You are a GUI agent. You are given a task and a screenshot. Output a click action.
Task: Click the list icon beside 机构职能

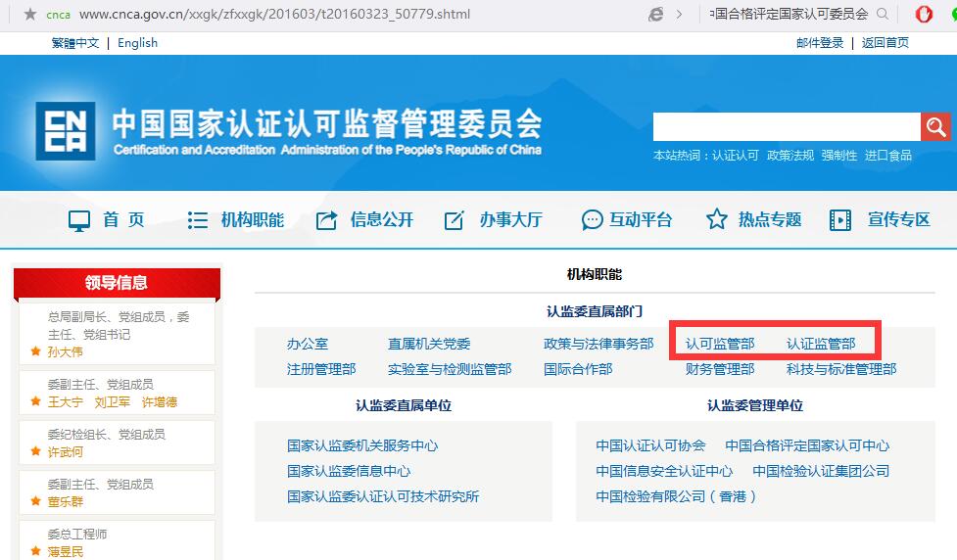pyautogui.click(x=198, y=219)
